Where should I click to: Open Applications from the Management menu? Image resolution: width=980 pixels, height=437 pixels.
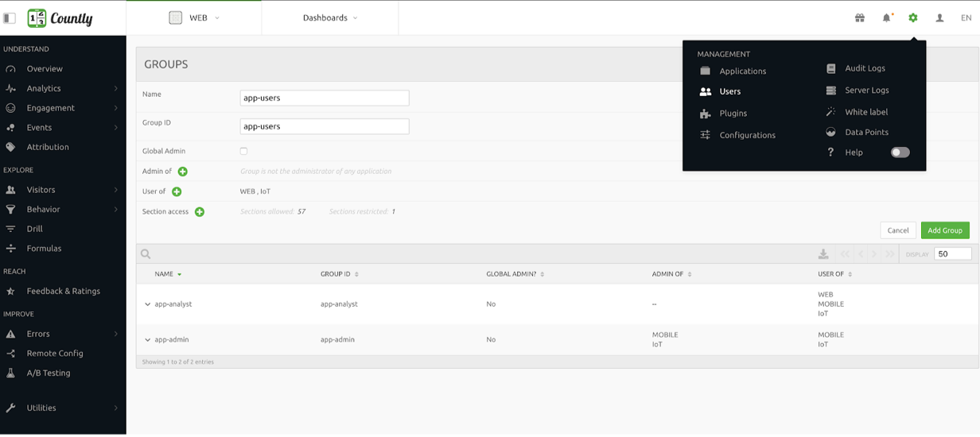tap(743, 71)
